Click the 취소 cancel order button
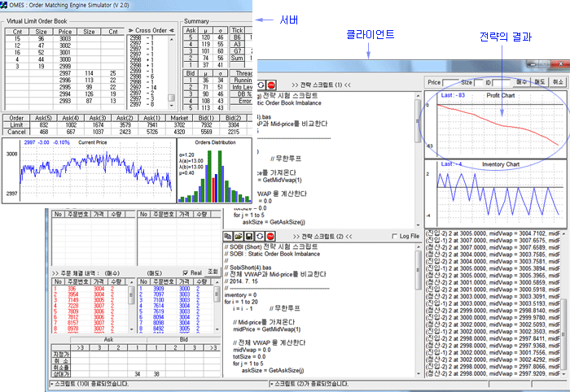570x392 pixels. tap(558, 82)
